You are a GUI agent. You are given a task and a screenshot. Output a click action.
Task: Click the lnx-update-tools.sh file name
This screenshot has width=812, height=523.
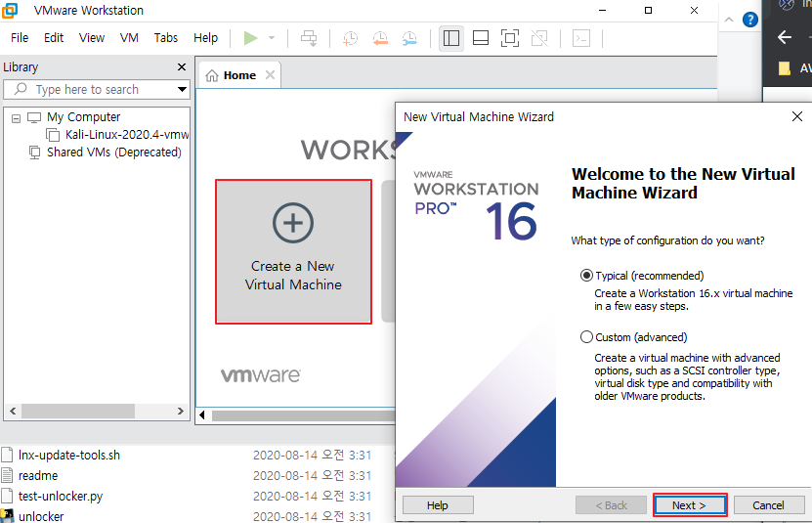point(69,456)
